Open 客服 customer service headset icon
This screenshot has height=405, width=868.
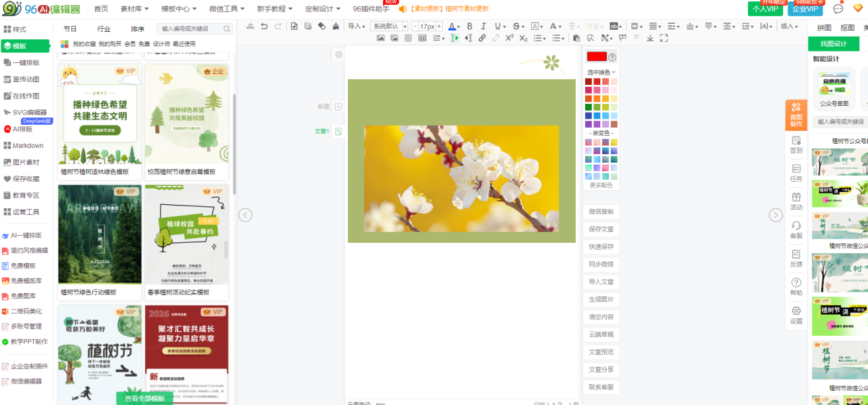795,229
